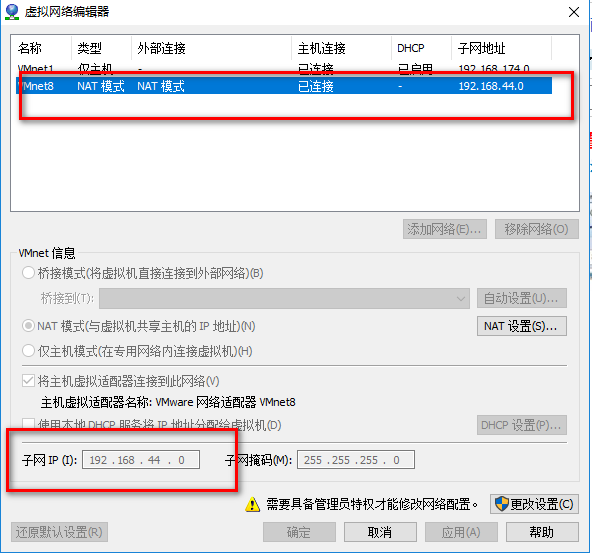Click the 虚拟网络编辑器 window title text
592x553 pixels.
coord(67,12)
